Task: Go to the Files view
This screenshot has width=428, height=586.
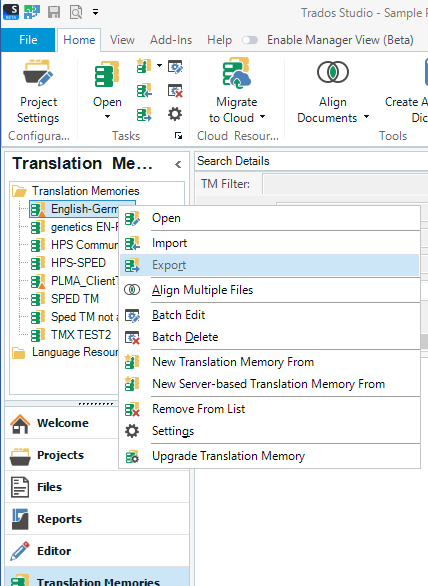Action: 97,487
